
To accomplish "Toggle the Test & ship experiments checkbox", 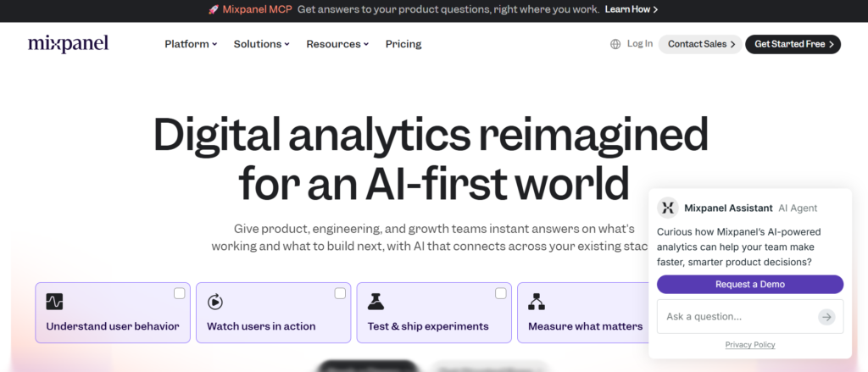I will [x=501, y=293].
